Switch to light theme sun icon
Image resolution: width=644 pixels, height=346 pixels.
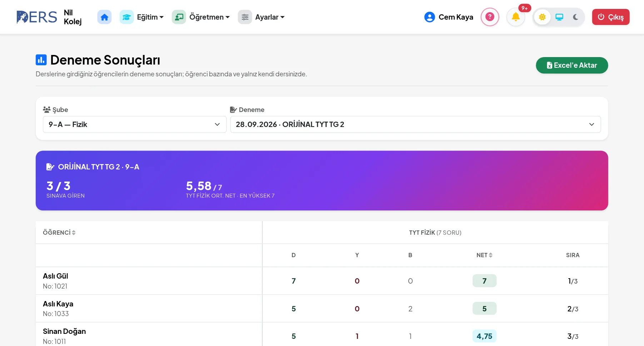point(542,17)
